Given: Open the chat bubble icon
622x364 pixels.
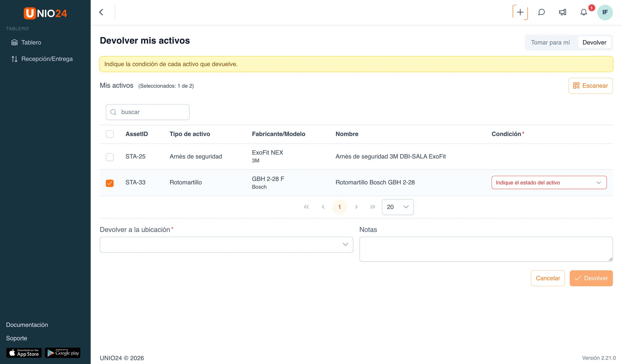Looking at the screenshot, I should [541, 12].
